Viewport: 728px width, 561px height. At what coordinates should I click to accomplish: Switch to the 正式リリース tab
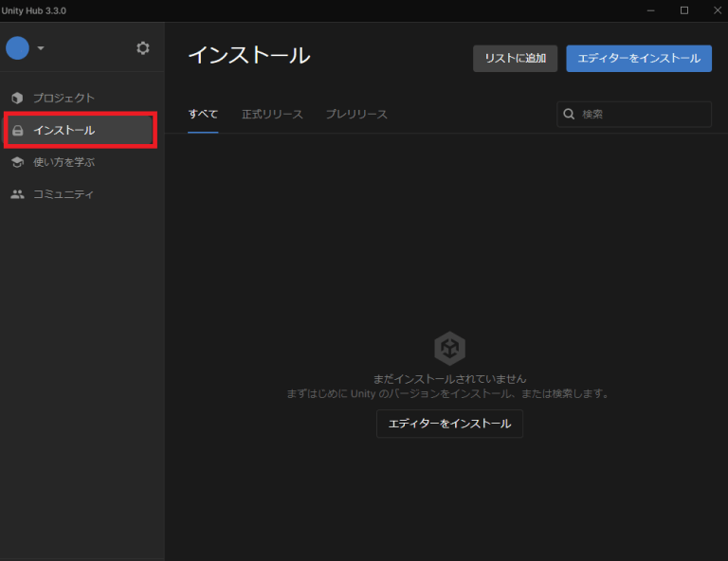(x=272, y=114)
